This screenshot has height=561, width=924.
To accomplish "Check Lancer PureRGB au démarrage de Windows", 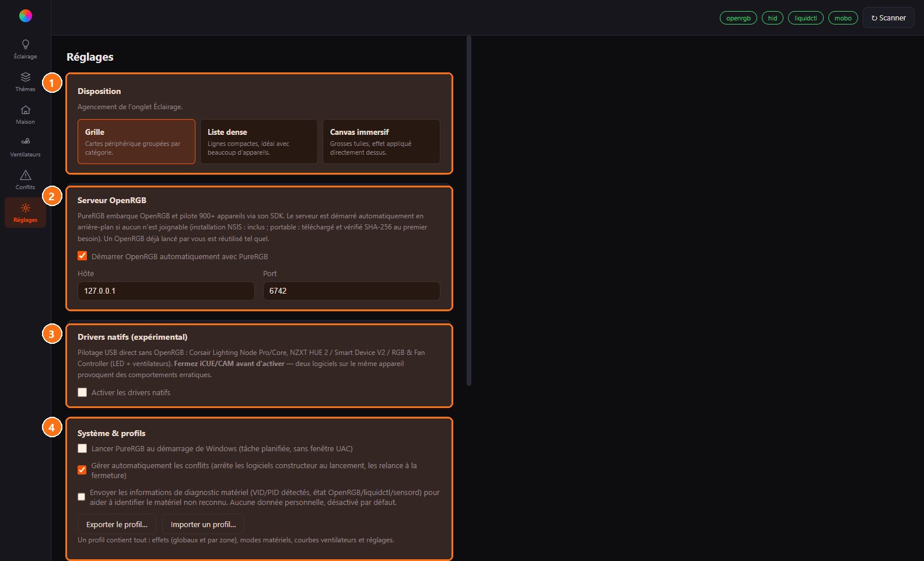I will pyautogui.click(x=82, y=448).
